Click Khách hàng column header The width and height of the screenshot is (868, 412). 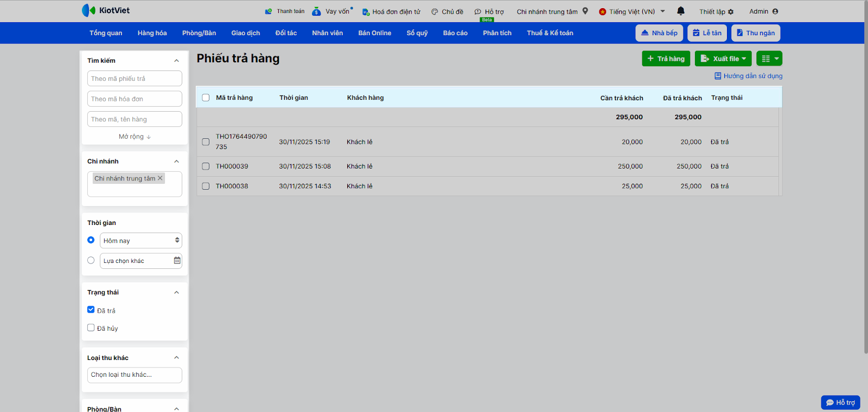click(366, 98)
